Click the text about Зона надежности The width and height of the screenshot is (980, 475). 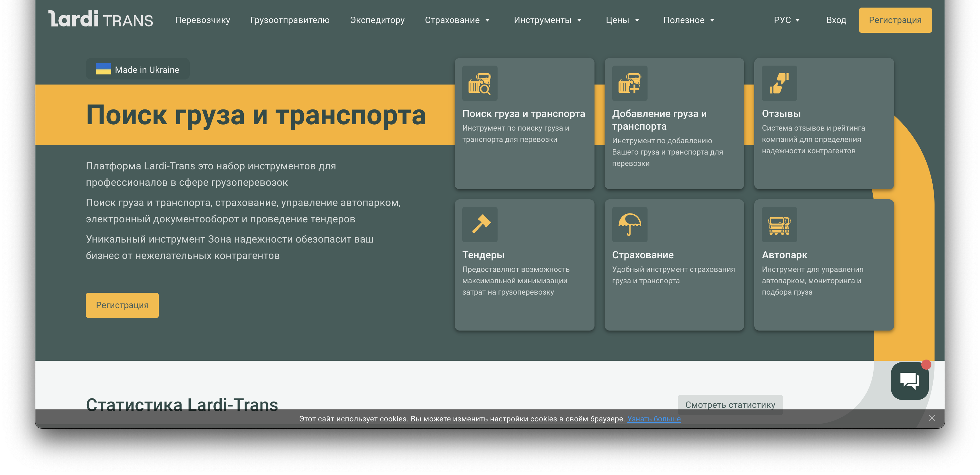[230, 247]
